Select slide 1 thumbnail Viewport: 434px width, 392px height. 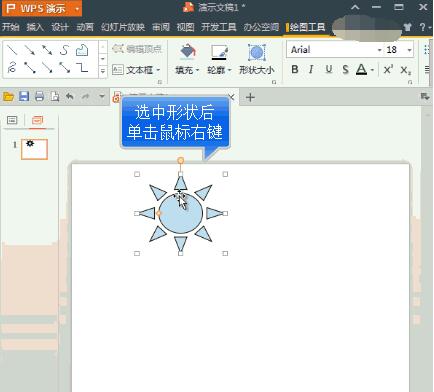coord(34,149)
